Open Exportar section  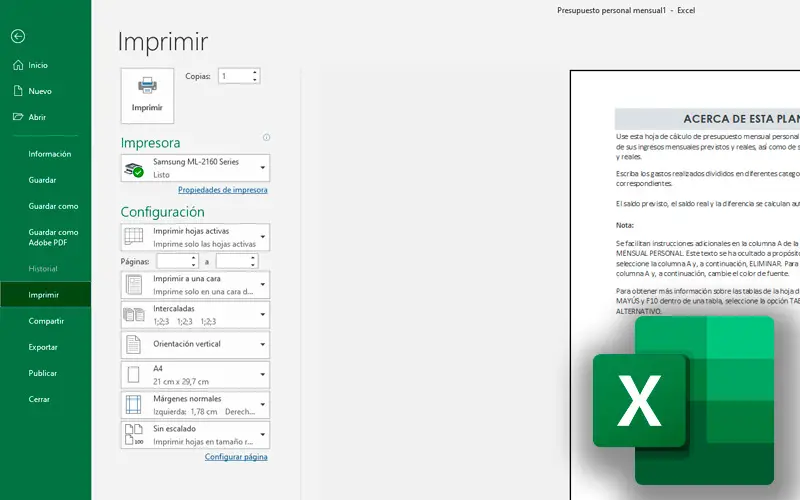click(43, 347)
